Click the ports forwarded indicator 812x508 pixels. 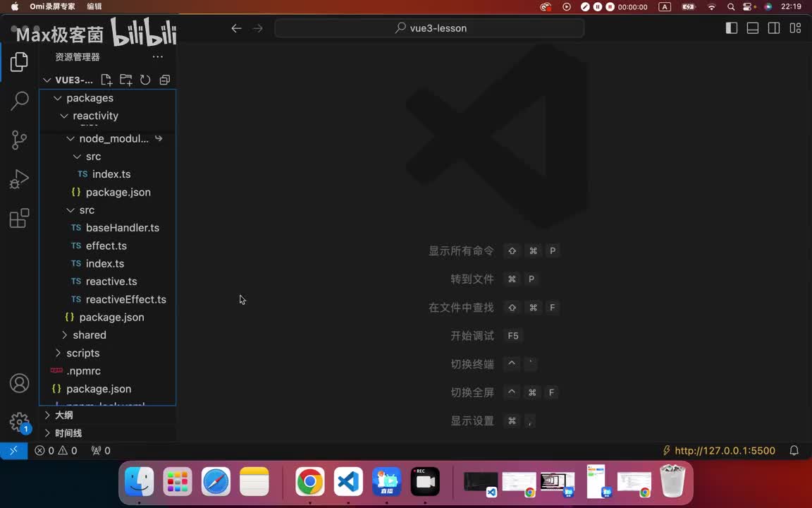click(101, 450)
